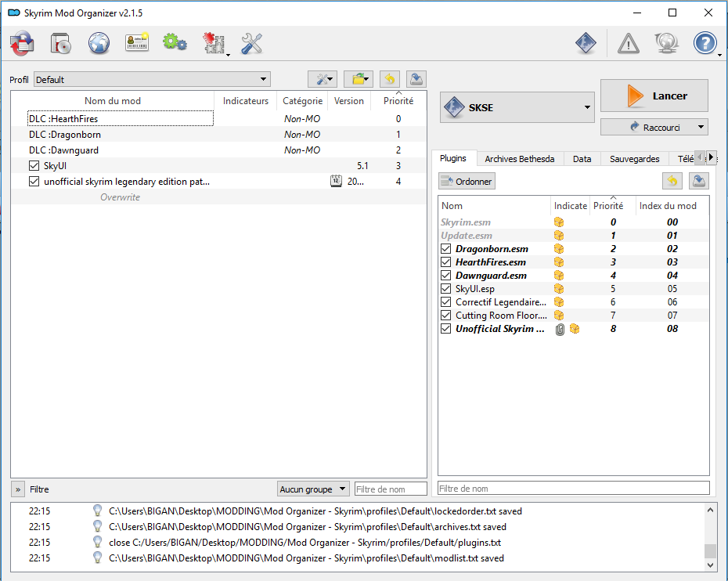Create mod list backup icon

tap(416, 79)
